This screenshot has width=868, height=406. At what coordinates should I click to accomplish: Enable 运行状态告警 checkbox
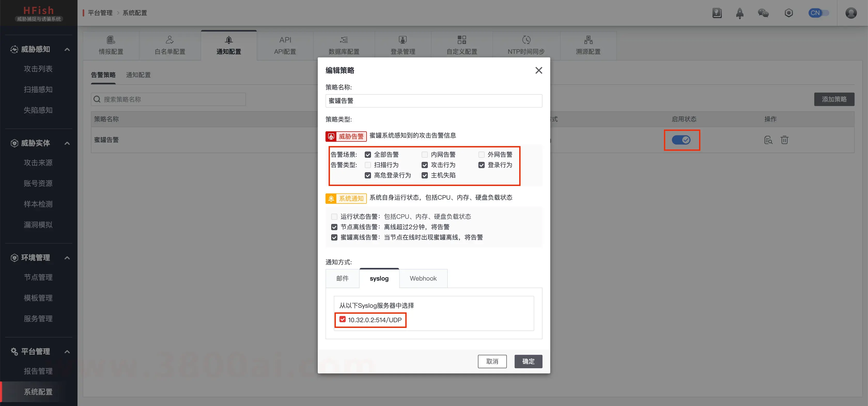click(334, 216)
